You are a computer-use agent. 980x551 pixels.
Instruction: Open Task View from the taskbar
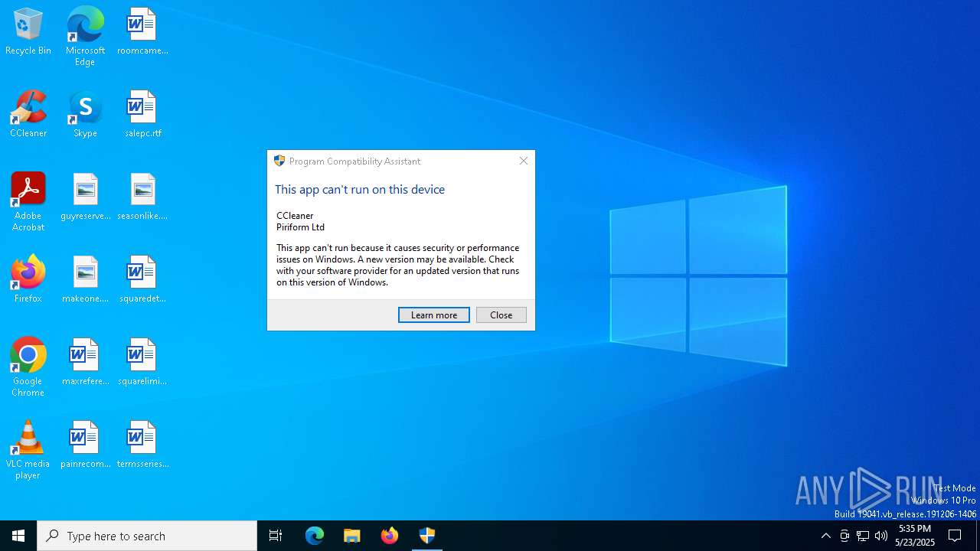276,536
